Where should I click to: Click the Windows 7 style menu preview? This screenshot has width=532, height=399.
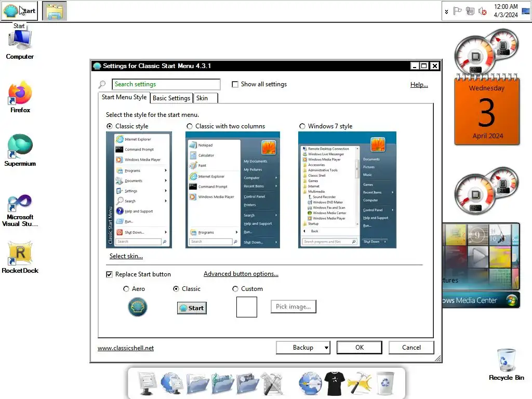tap(347, 190)
